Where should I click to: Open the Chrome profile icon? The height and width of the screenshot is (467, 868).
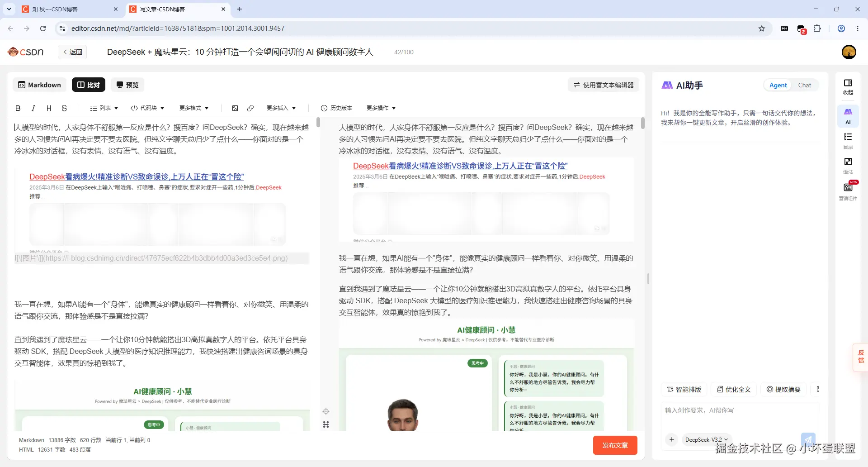841,29
